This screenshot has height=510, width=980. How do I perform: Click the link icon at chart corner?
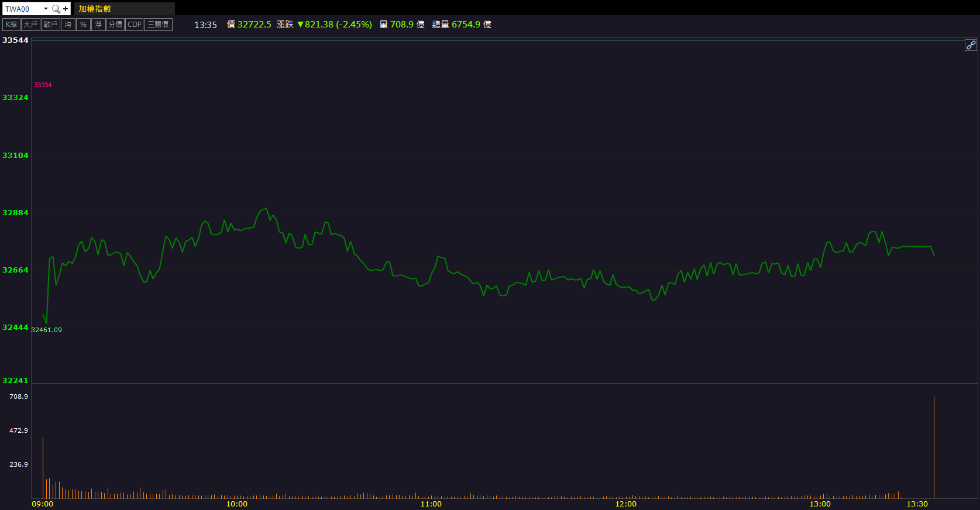(x=971, y=45)
